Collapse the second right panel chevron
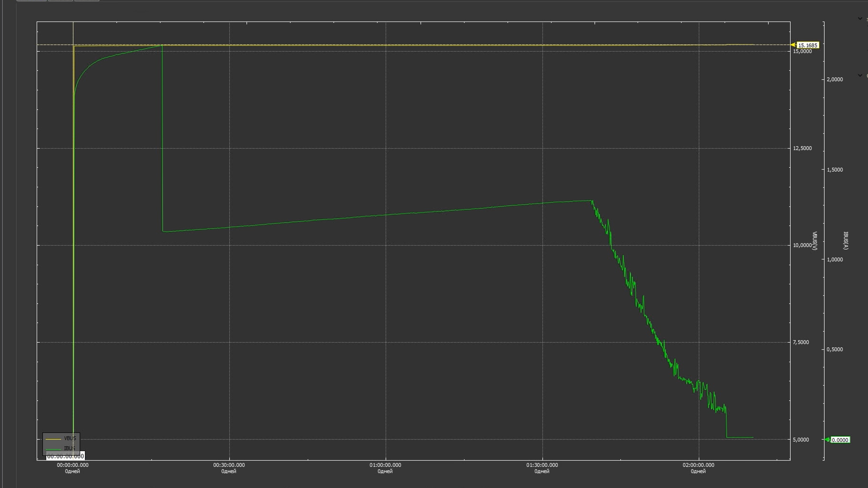This screenshot has height=488, width=868. click(x=860, y=75)
